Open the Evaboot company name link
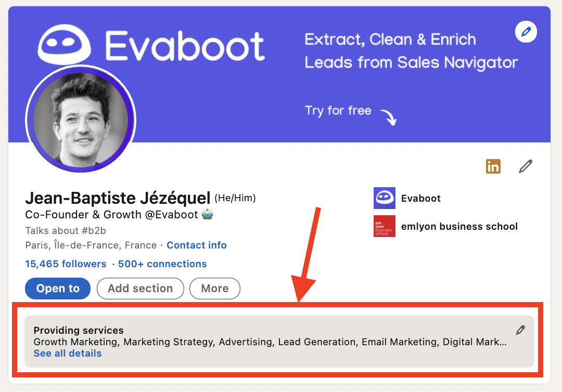The height and width of the screenshot is (392, 562). point(421,198)
